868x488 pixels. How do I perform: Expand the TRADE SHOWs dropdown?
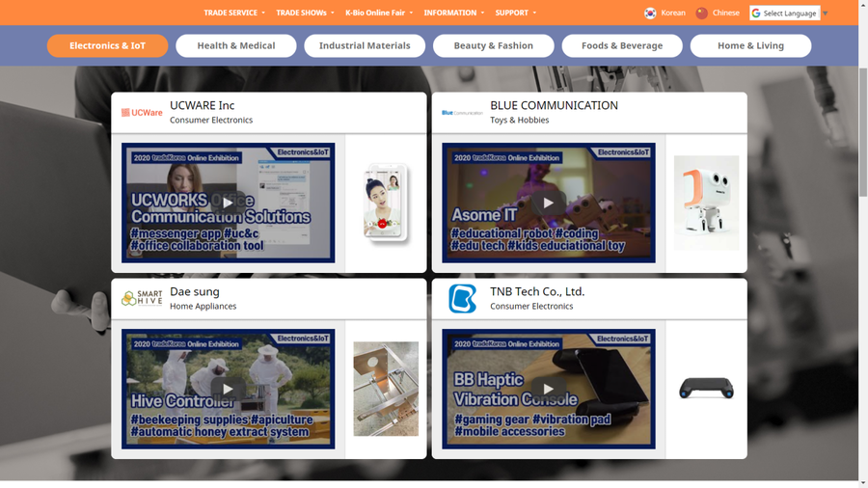tap(305, 13)
